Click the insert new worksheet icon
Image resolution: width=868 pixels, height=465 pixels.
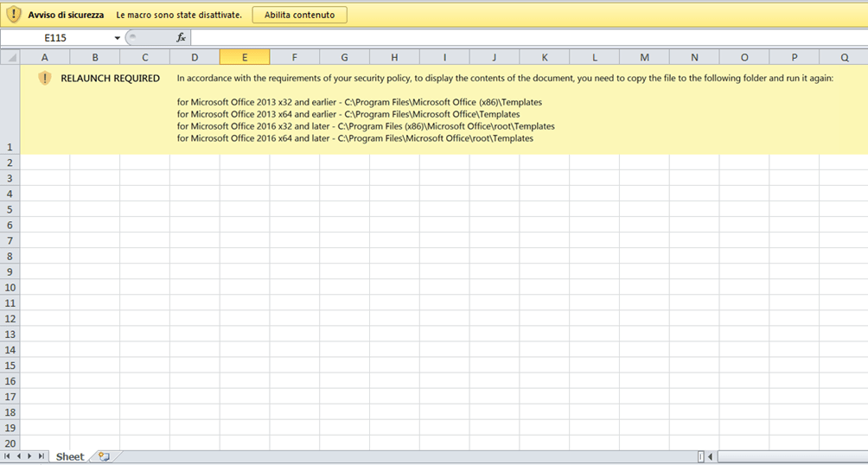pyautogui.click(x=104, y=456)
